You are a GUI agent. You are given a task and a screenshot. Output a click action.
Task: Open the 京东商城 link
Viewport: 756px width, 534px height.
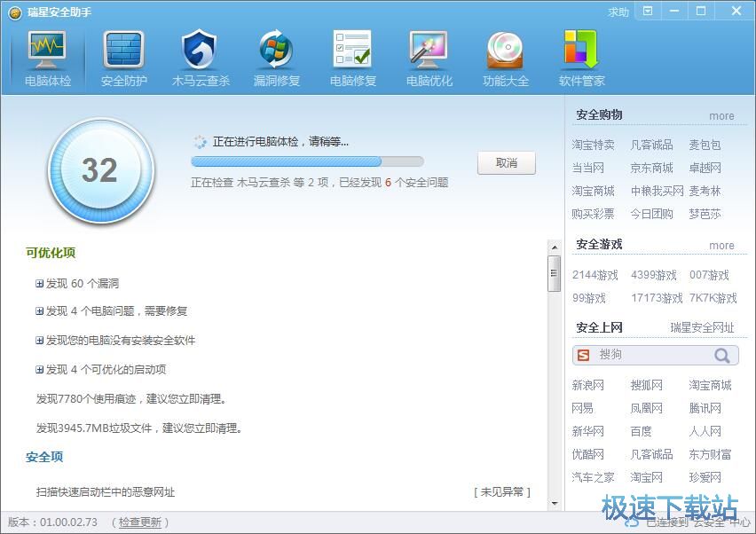[x=651, y=169]
